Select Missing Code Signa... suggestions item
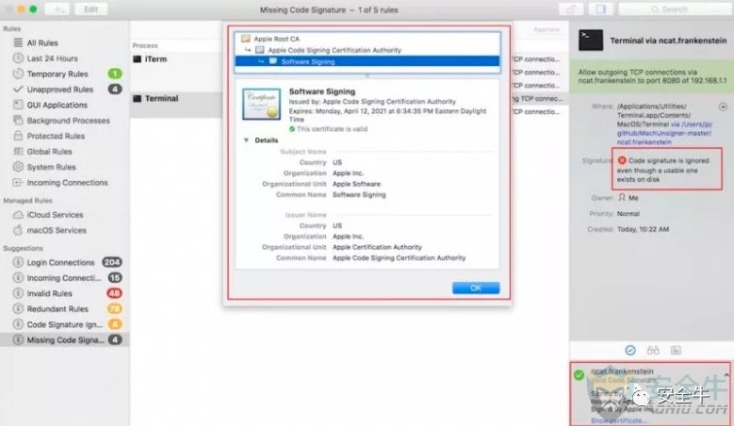Screen dimensions: 734x426 tap(65, 340)
